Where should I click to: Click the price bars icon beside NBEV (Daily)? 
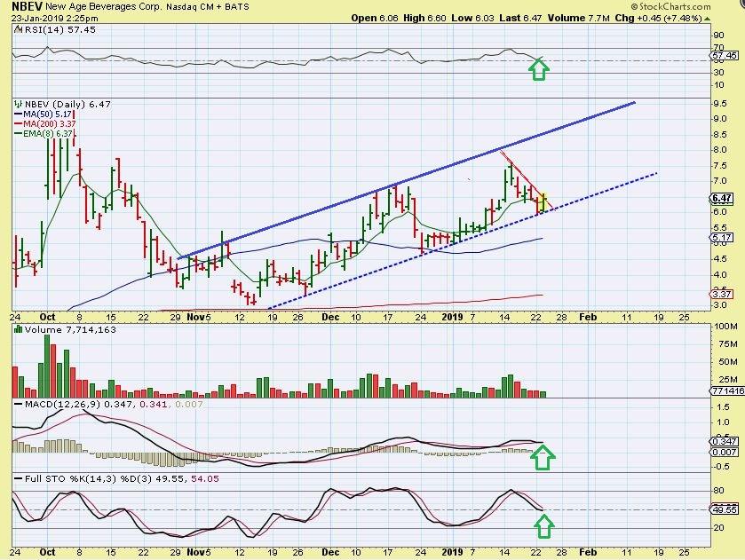(19, 104)
